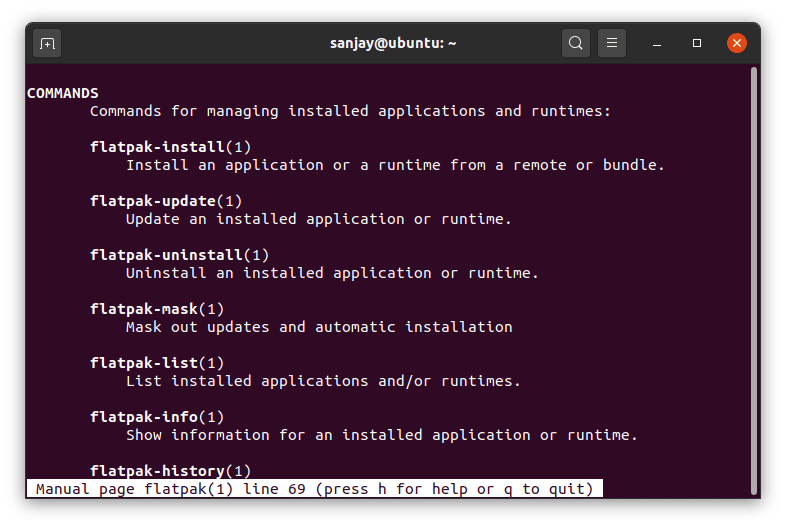Screen dimensions: 786x527
Task: Click the 'Manual page flatpak(1) line 69' status
Action: (314, 489)
